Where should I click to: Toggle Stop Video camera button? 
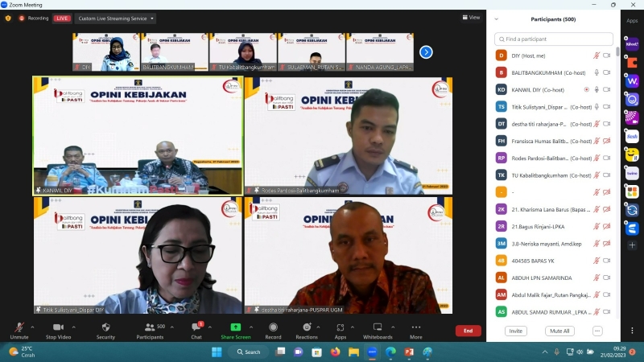point(58,330)
